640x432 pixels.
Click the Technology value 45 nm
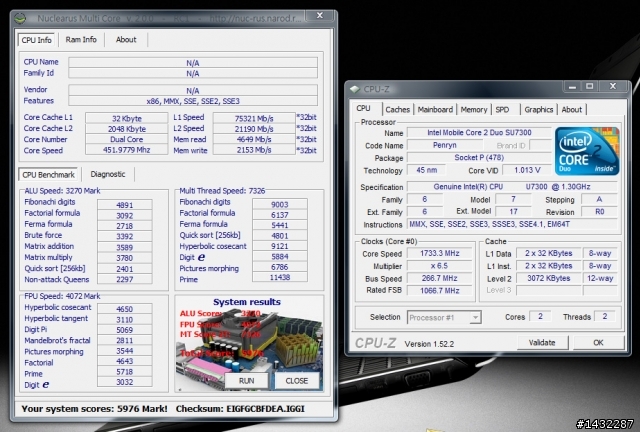click(427, 170)
